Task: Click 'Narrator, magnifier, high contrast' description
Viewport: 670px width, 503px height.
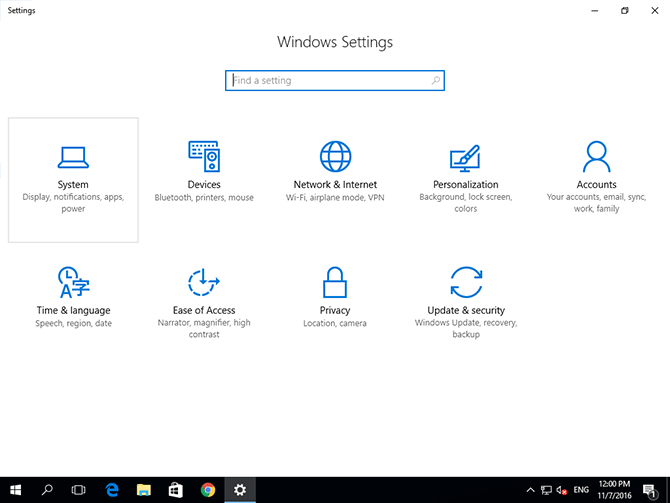Action: click(204, 329)
